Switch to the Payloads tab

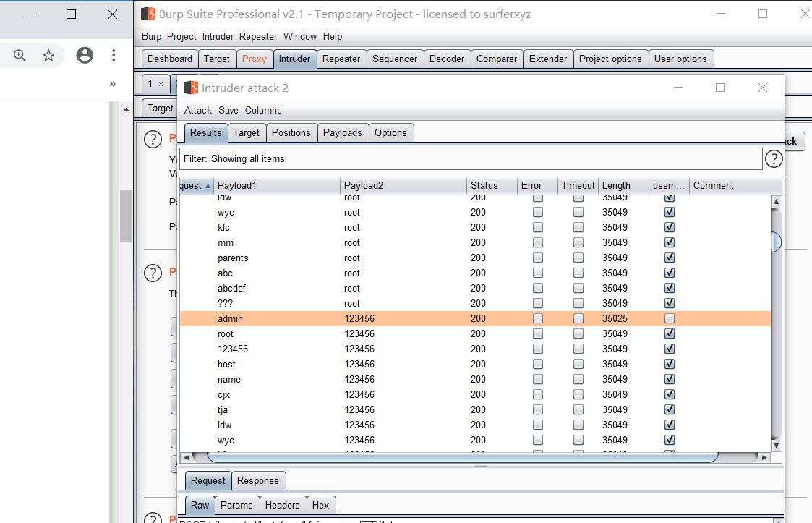click(x=342, y=132)
